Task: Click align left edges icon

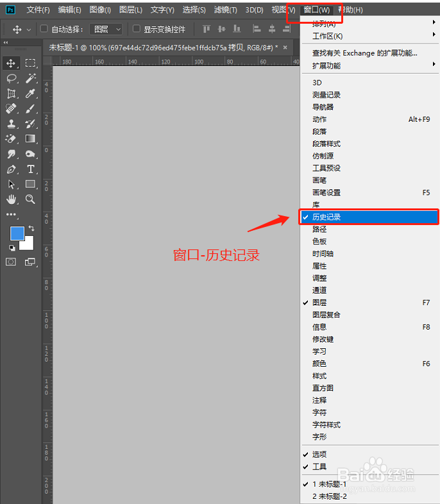Action: [x=257, y=29]
